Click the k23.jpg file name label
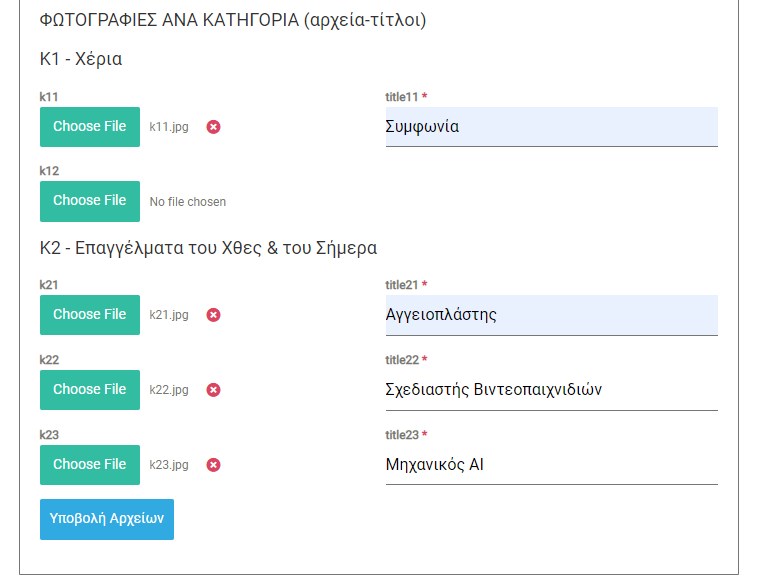The width and height of the screenshot is (759, 583). [x=169, y=465]
